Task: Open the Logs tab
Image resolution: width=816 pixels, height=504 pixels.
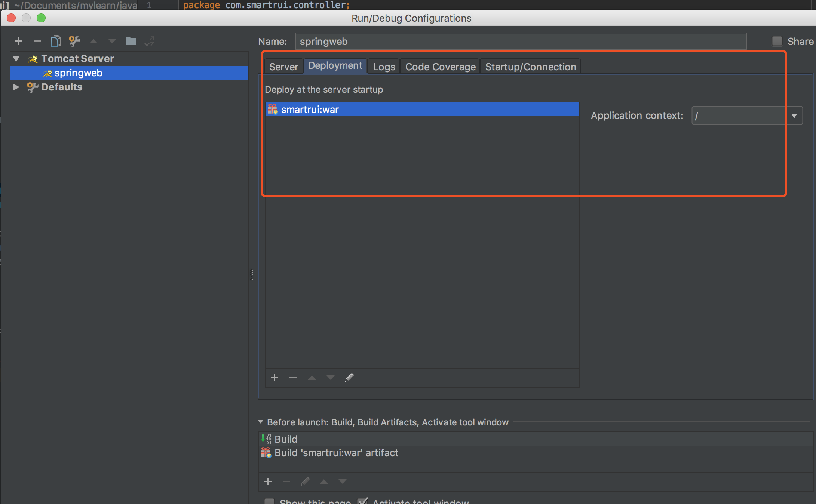Action: 384,67
